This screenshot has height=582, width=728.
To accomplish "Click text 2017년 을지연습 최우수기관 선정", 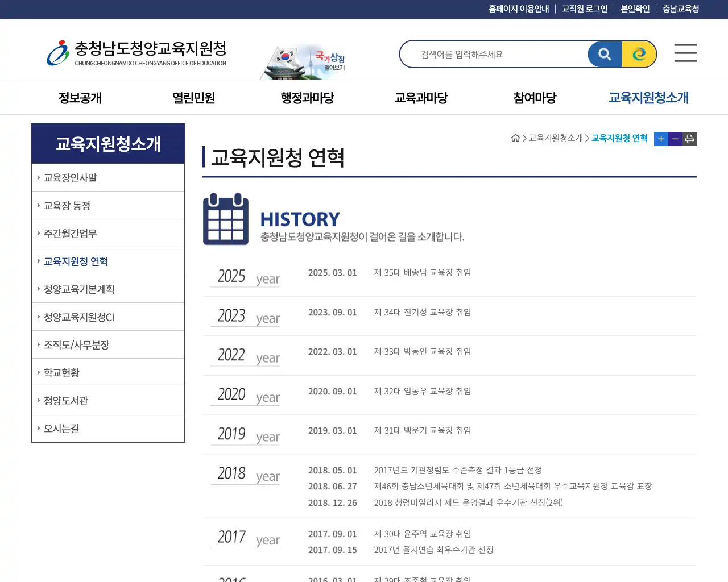I will click(x=433, y=550).
